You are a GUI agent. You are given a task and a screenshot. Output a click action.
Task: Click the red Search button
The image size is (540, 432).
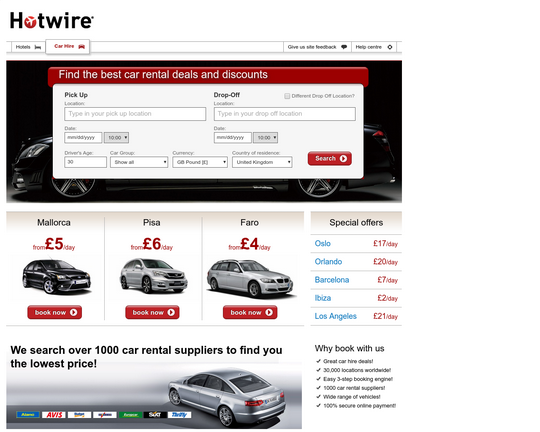coord(330,158)
